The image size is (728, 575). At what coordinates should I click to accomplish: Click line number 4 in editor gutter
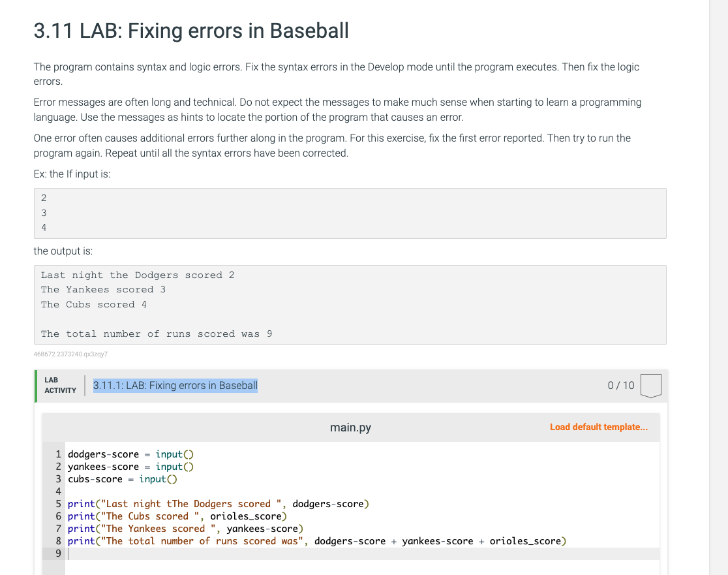58,491
